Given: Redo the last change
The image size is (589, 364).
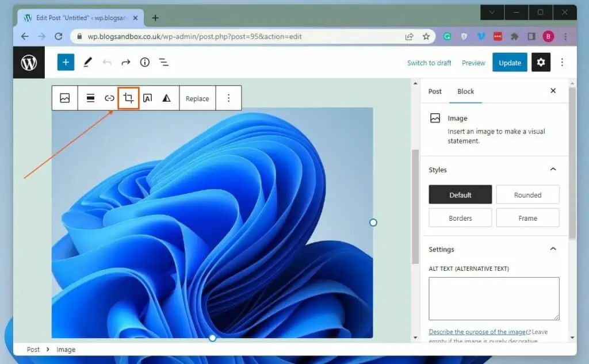Looking at the screenshot, I should coord(126,62).
